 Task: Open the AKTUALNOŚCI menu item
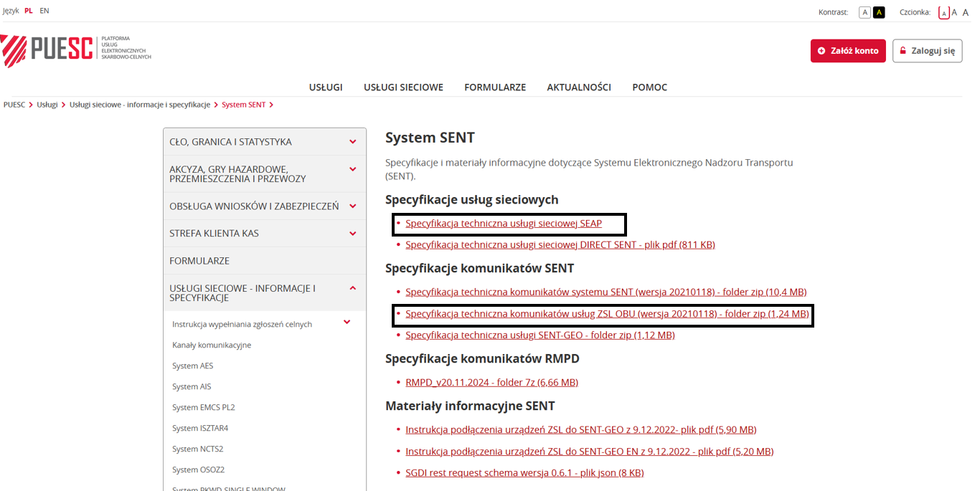pyautogui.click(x=578, y=87)
